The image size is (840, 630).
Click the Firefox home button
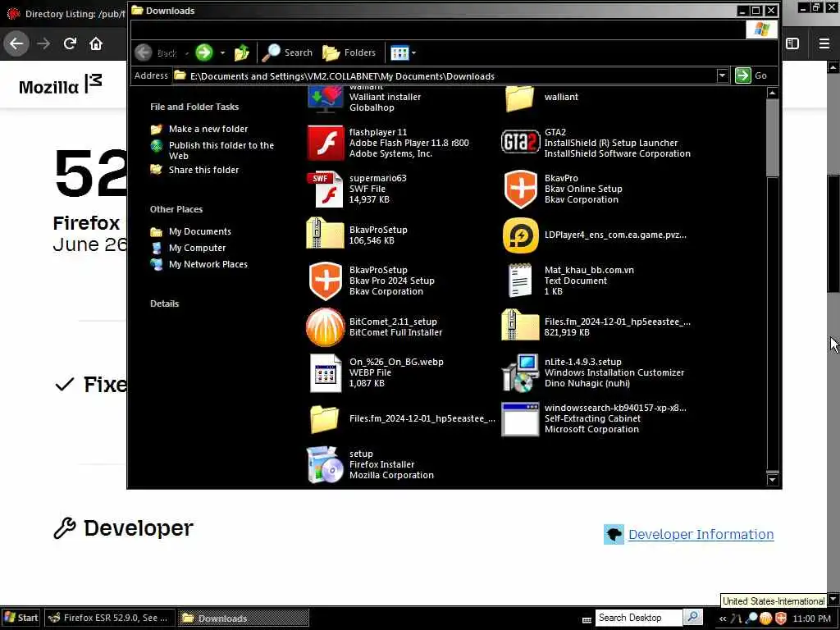pyautogui.click(x=96, y=43)
